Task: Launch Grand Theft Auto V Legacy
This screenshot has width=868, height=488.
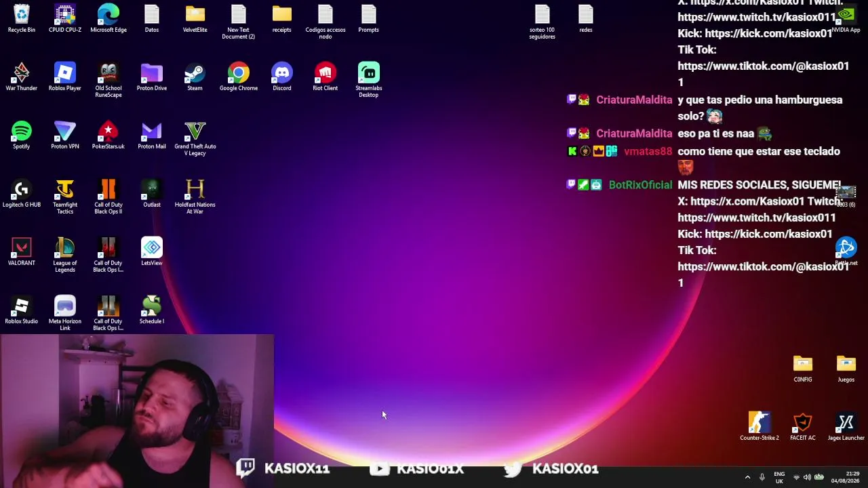Action: [x=195, y=138]
